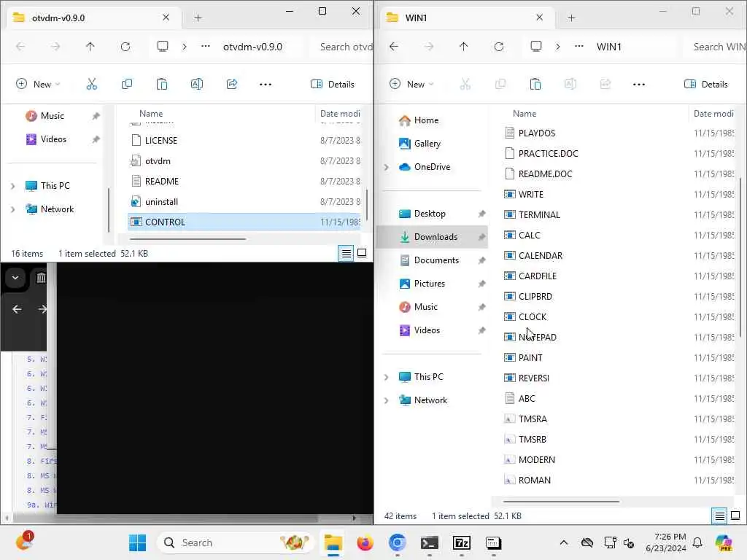Go back in WIN1 window
Viewport: 747px width, 560px height.
click(x=393, y=47)
